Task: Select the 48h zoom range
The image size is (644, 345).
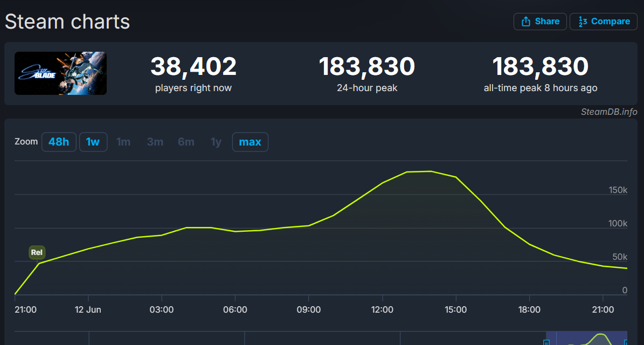Action: [x=59, y=142]
